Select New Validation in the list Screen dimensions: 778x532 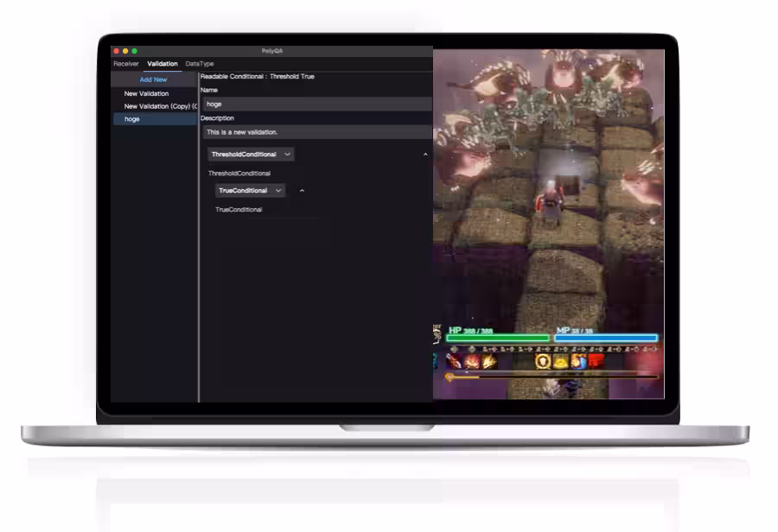[x=147, y=93]
